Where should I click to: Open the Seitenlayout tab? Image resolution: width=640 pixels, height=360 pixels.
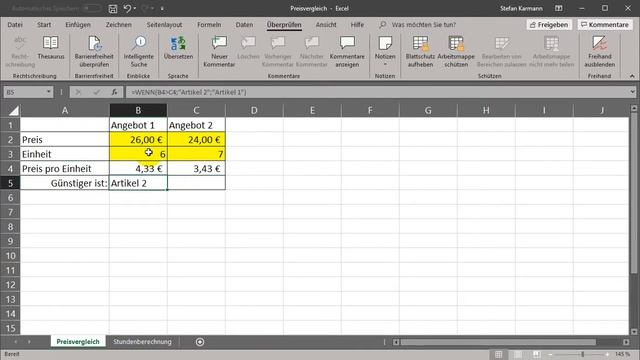[164, 25]
